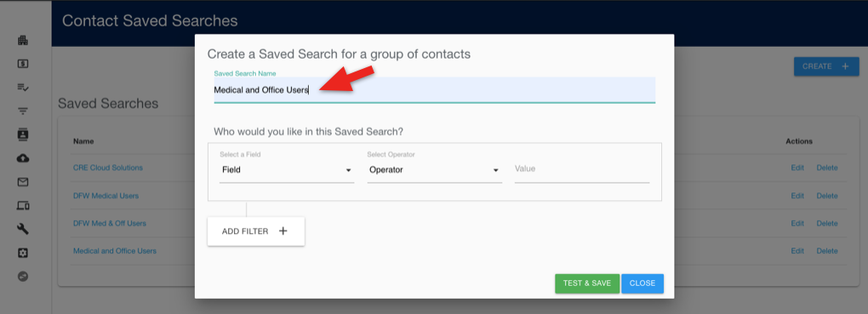Open the buildings icon in sidebar
This screenshot has height=314, width=868.
coord(23,41)
